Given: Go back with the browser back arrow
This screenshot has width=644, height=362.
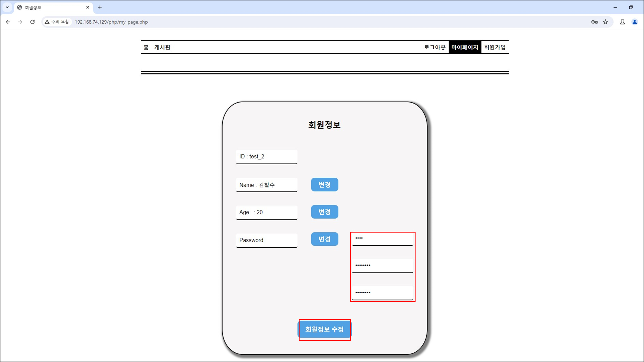Looking at the screenshot, I should pyautogui.click(x=8, y=22).
